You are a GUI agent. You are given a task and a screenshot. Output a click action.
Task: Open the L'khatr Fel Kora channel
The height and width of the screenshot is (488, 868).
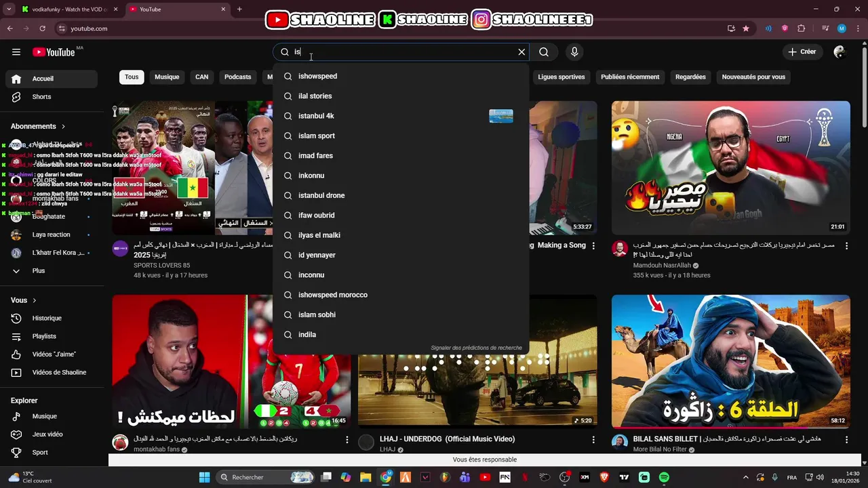(52, 253)
